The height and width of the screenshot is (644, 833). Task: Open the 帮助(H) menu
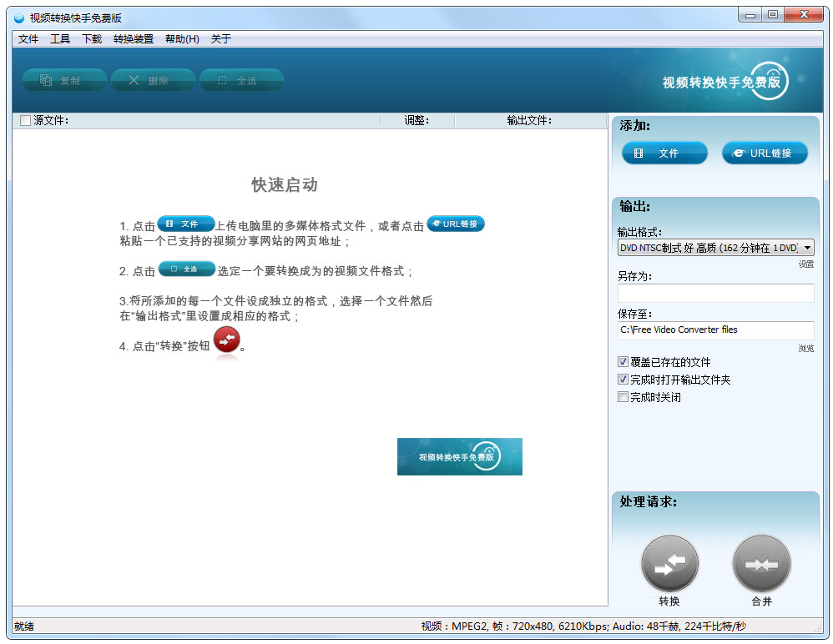coord(181,38)
